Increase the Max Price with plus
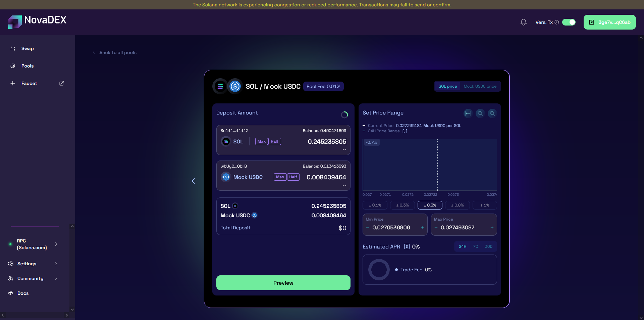The width and height of the screenshot is (644, 320). point(492,227)
